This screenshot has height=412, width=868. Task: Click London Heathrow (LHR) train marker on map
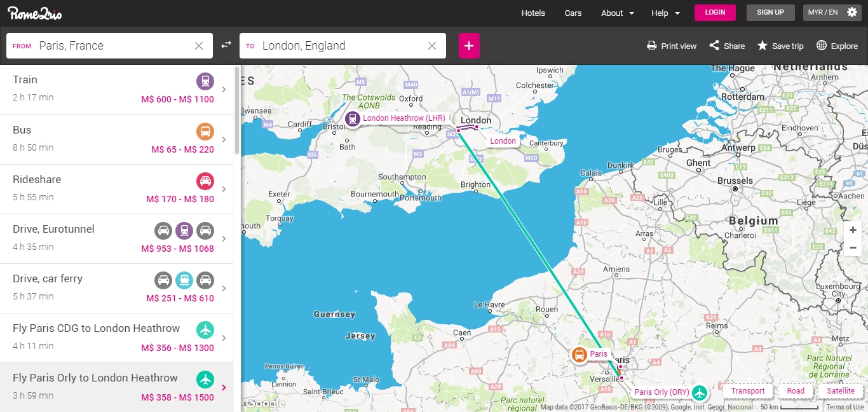(352, 118)
